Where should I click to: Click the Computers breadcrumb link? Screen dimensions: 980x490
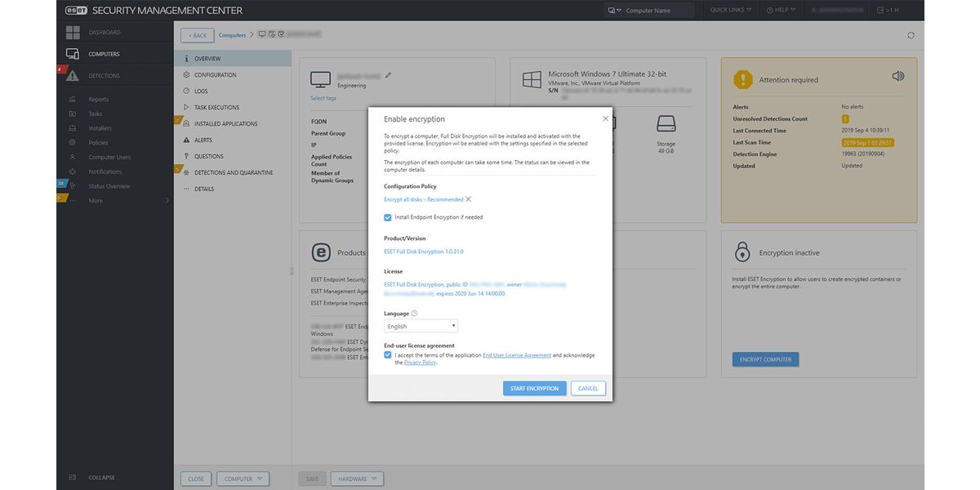coord(233,35)
